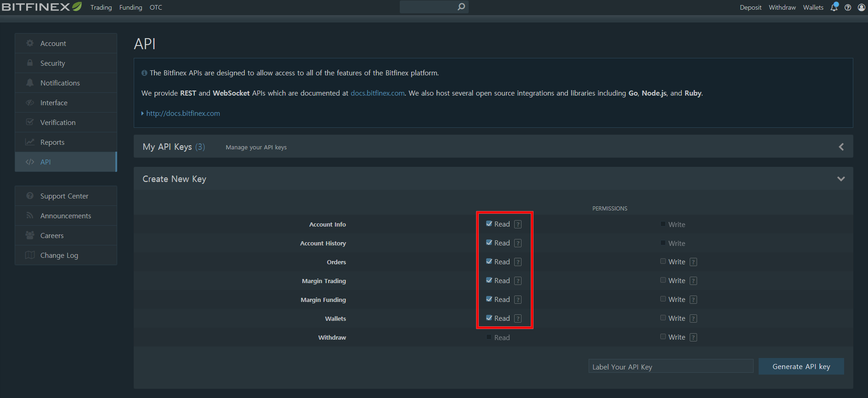Uncheck Margin Trading Read checkbox
Image resolution: width=868 pixels, height=398 pixels.
(489, 280)
